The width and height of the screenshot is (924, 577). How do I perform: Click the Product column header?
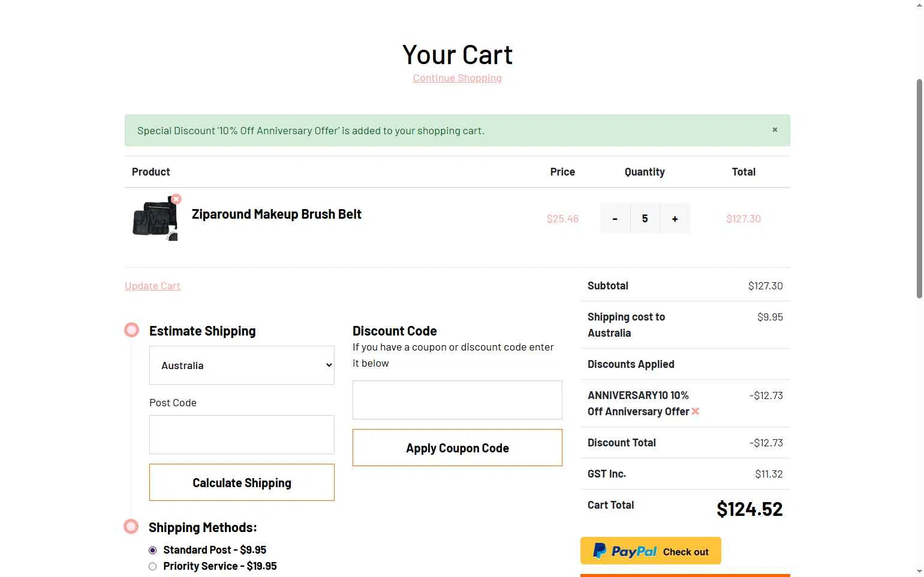point(151,172)
